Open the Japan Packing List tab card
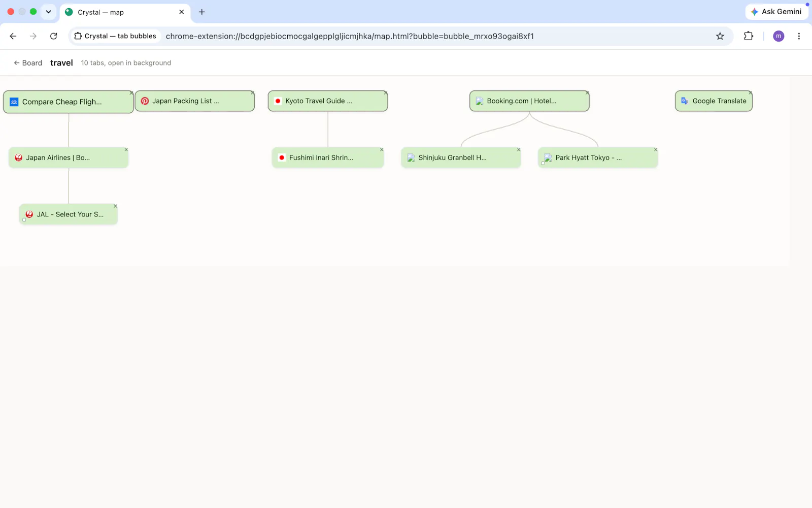The width and height of the screenshot is (812, 508). (x=195, y=101)
